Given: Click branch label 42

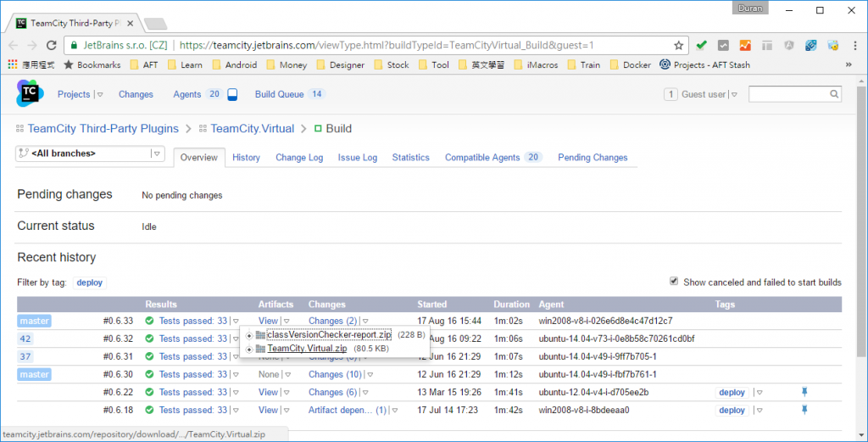Looking at the screenshot, I should coord(25,338).
